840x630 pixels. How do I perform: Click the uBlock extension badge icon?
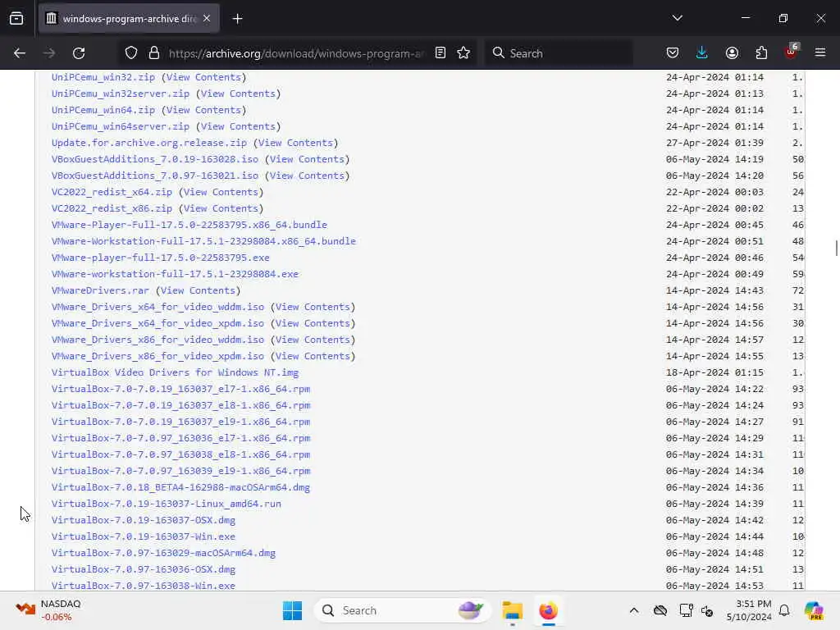coord(792,52)
